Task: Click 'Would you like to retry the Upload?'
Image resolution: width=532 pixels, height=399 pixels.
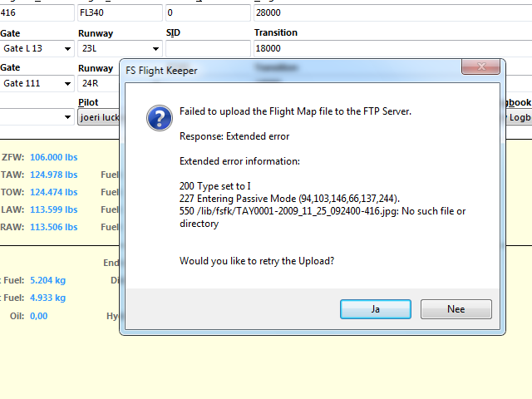Action: click(x=257, y=261)
